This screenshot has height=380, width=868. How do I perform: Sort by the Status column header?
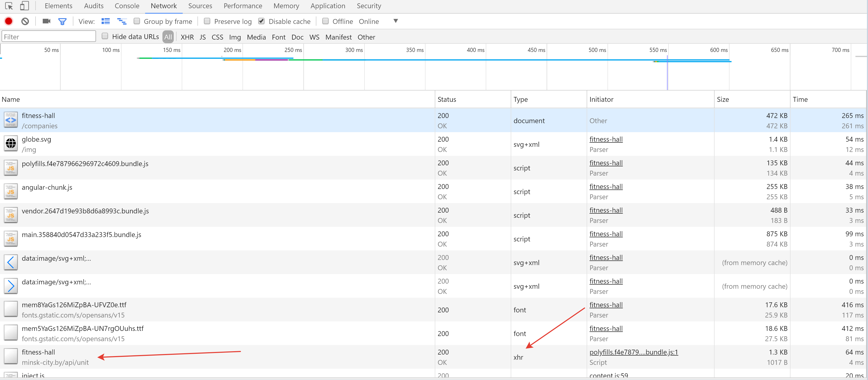473,99
